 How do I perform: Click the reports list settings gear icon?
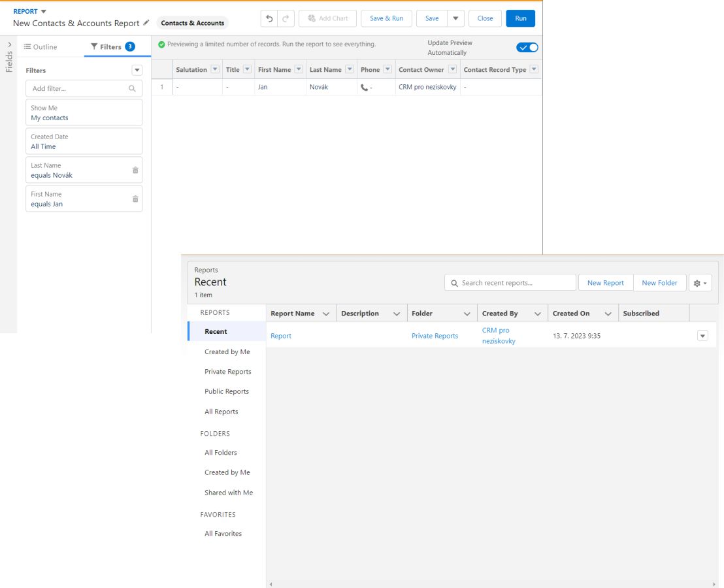(x=700, y=283)
